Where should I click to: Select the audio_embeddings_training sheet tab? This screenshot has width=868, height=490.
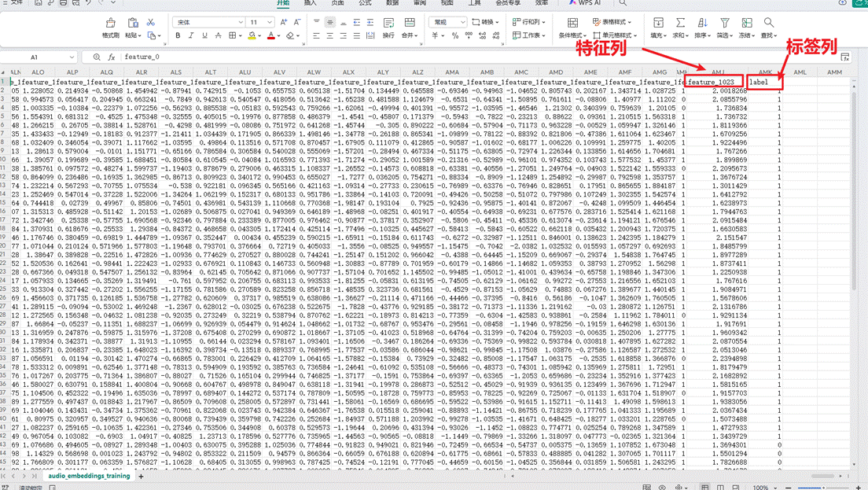point(89,476)
